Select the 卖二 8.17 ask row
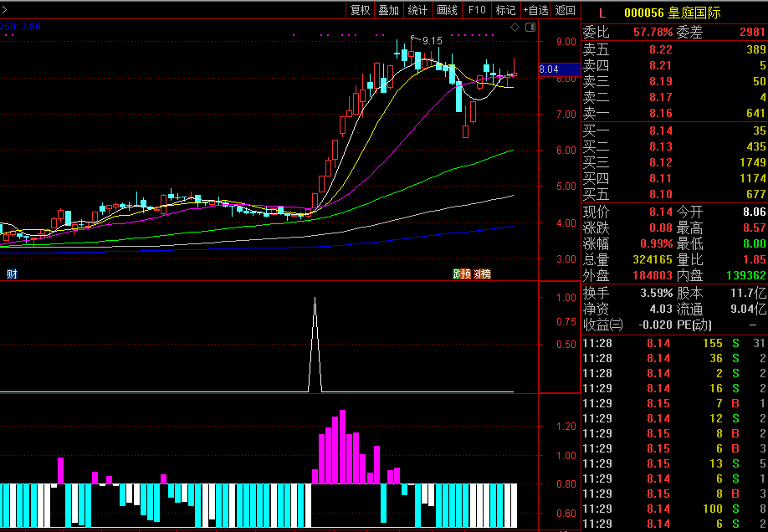The height and width of the screenshot is (532, 768). click(x=674, y=97)
